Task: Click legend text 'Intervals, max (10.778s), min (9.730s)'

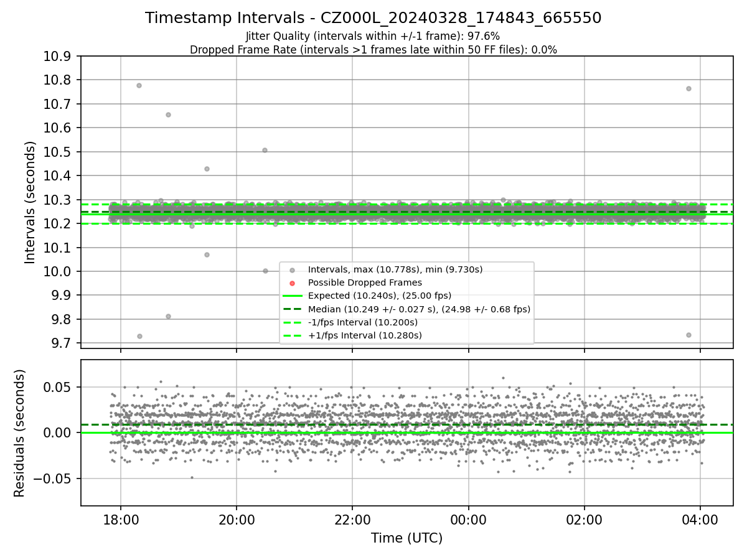Action: pos(395,269)
